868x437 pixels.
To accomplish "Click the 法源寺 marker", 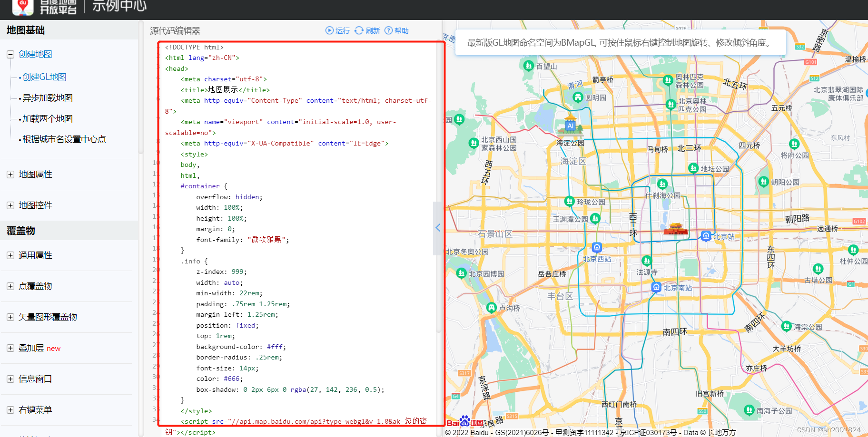I will 647,261.
